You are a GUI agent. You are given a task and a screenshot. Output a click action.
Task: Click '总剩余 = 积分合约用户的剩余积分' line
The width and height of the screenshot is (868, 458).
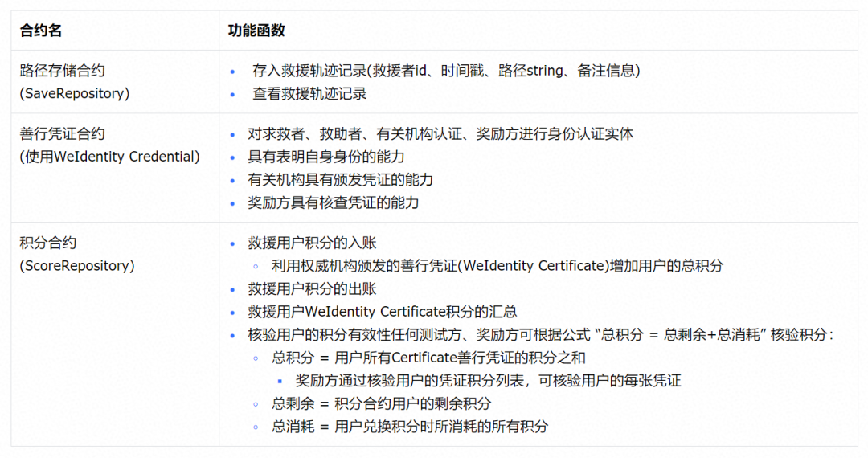381,404
